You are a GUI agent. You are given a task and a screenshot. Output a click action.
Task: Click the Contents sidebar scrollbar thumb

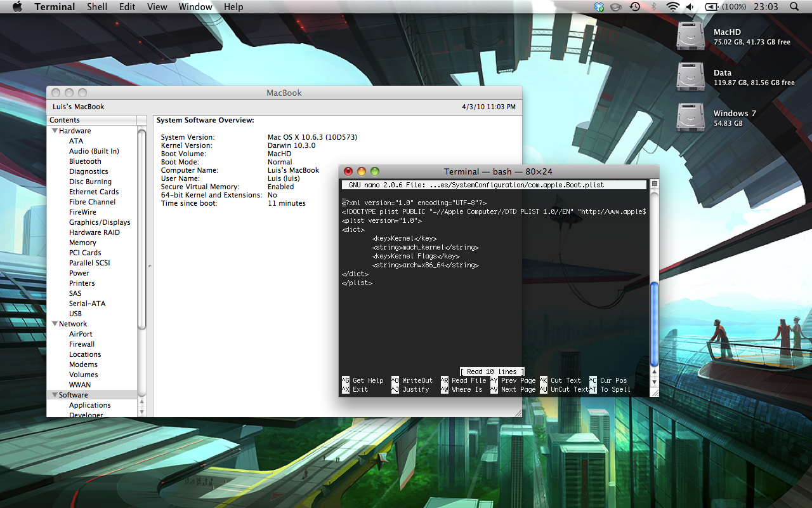142,229
